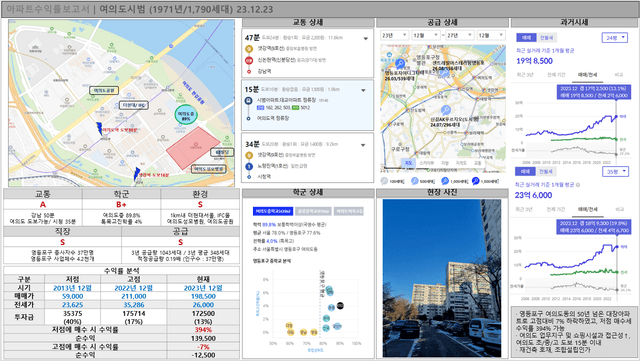
Task: Click the 394% return rate cell
Action: pyautogui.click(x=203, y=330)
